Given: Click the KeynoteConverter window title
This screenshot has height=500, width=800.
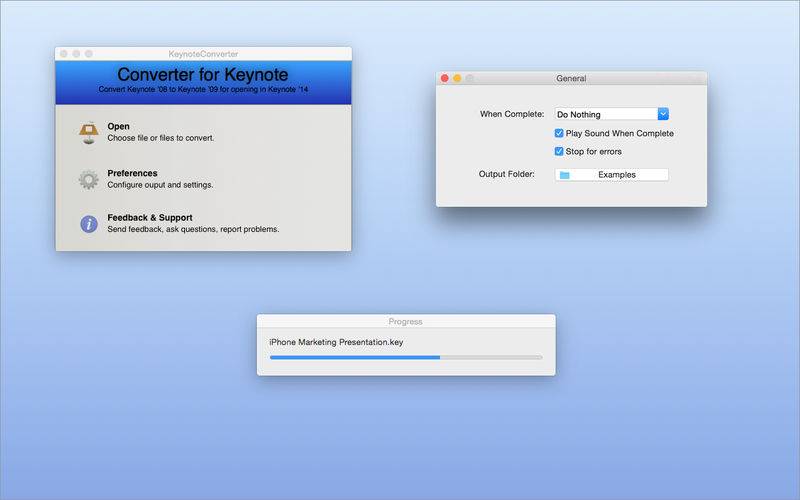Looking at the screenshot, I should [x=203, y=54].
